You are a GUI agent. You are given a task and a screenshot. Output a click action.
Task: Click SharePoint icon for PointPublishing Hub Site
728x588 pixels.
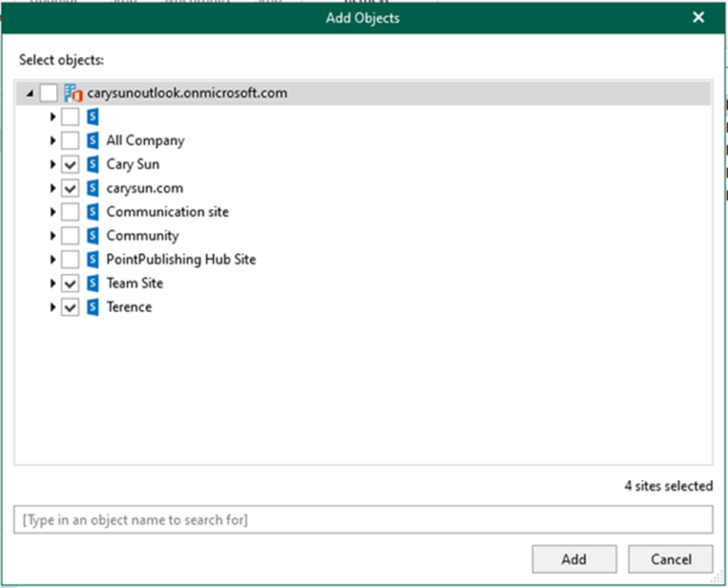click(x=93, y=259)
